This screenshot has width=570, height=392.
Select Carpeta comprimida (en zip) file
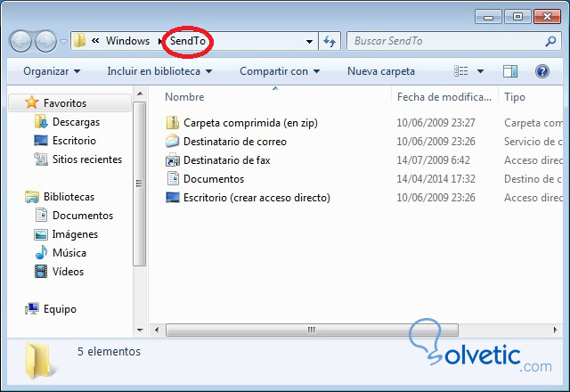click(250, 123)
